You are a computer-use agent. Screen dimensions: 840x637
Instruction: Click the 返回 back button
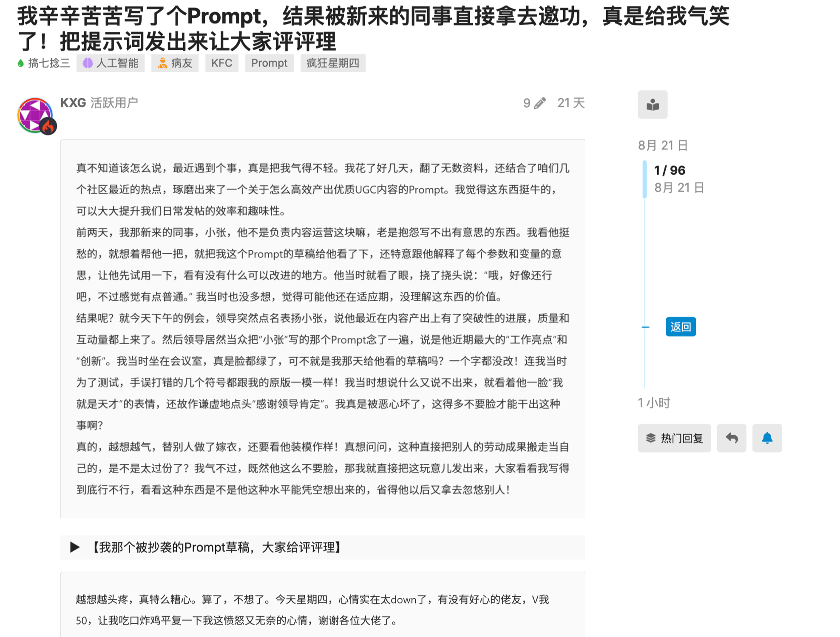(x=680, y=327)
